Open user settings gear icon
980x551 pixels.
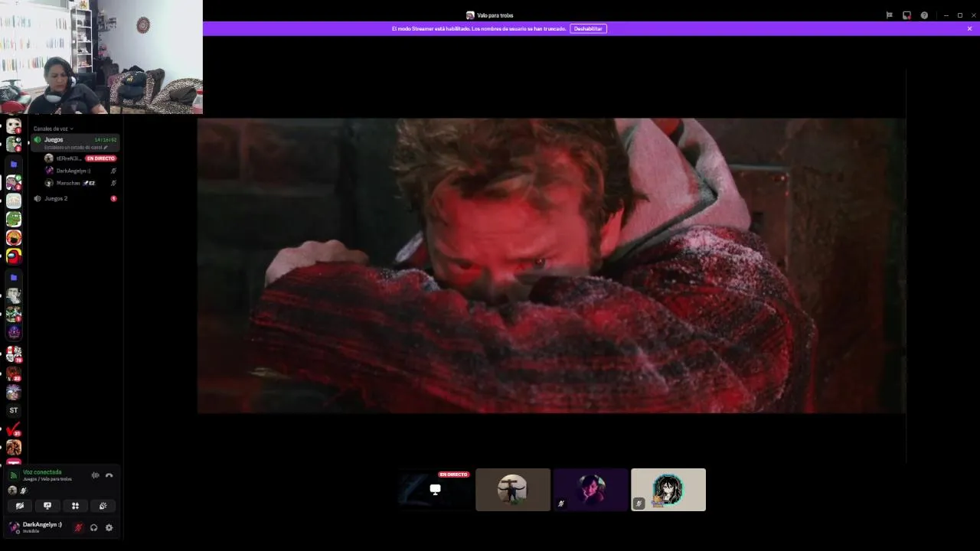click(109, 527)
